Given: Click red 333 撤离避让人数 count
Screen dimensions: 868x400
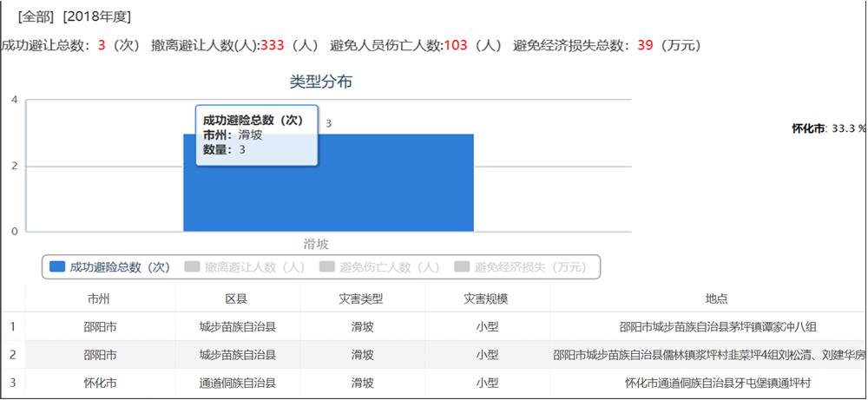Looking at the screenshot, I should coord(273,45).
